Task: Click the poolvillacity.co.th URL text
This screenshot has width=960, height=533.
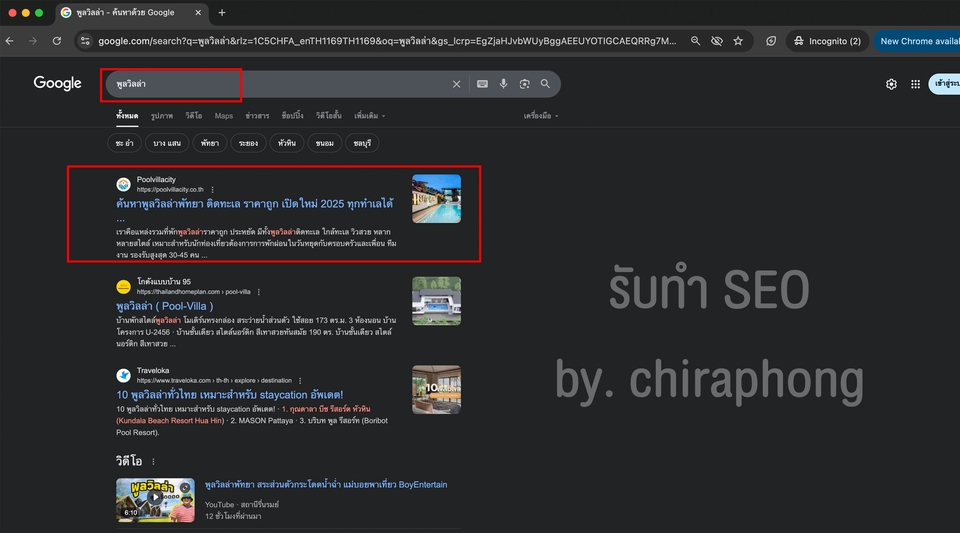Action: click(x=170, y=190)
